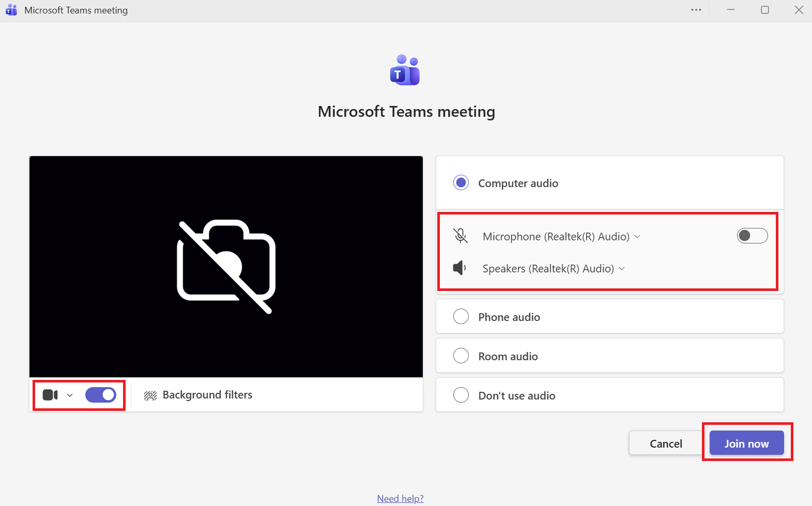The image size is (812, 506).
Task: Click the Background filters icon
Action: click(x=150, y=395)
